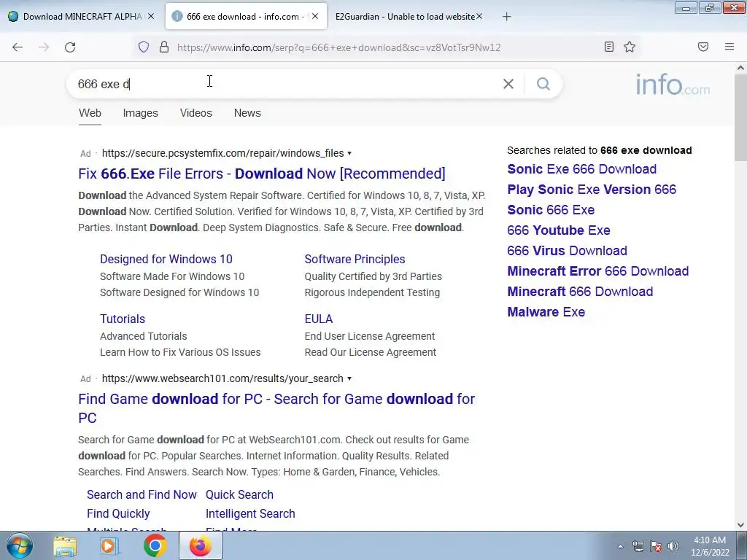Click the page scrollbar down arrow
The height and width of the screenshot is (560, 747).
point(740,525)
